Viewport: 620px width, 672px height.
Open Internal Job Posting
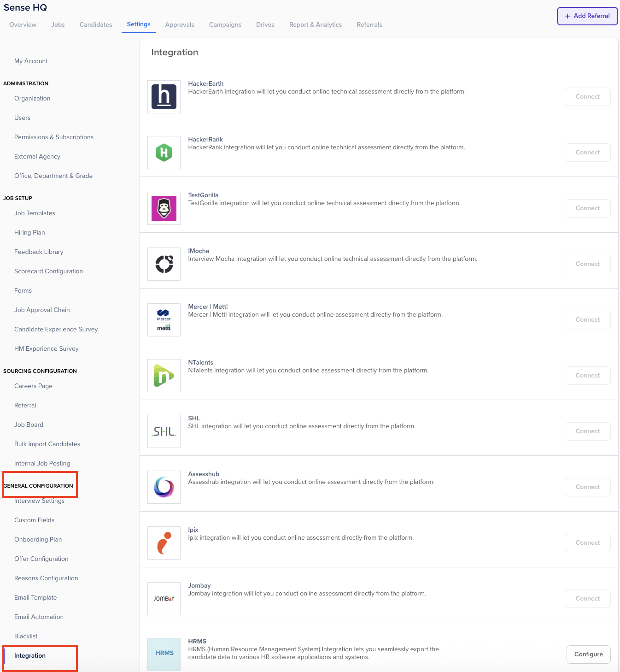(42, 463)
